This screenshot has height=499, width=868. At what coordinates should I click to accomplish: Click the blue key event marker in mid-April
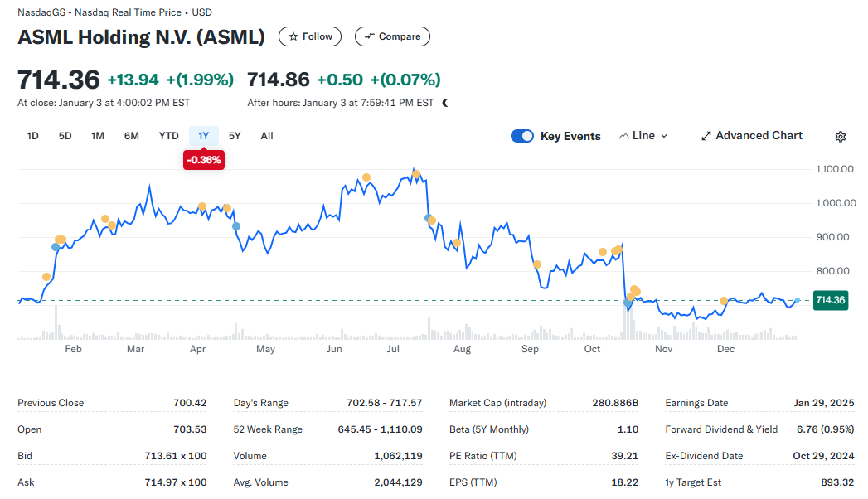coord(236,226)
